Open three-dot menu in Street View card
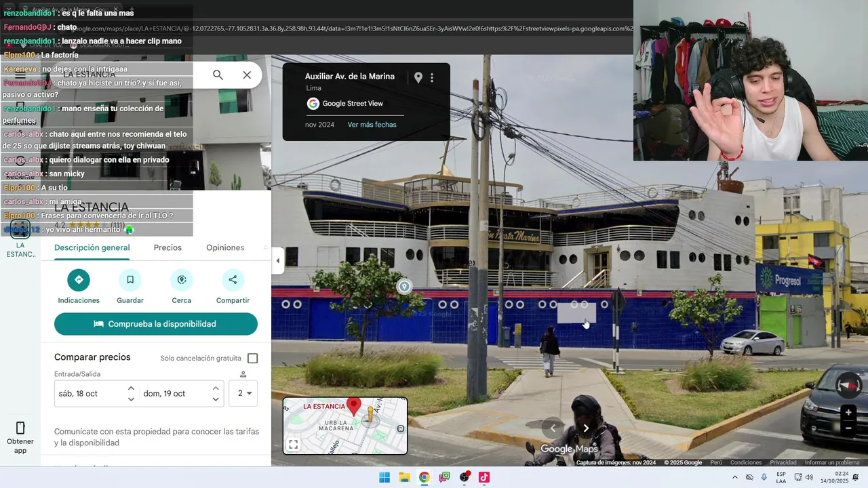The height and width of the screenshot is (488, 868). 432,78
